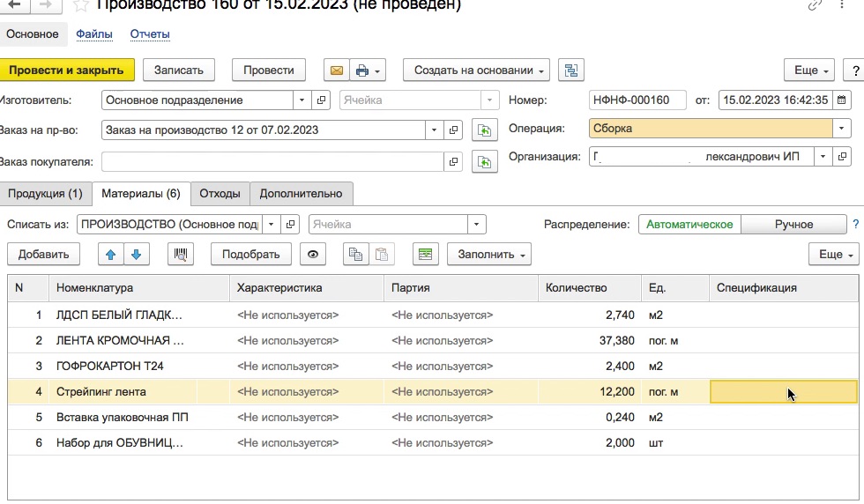Sort by Номенклатура column header

click(x=139, y=287)
